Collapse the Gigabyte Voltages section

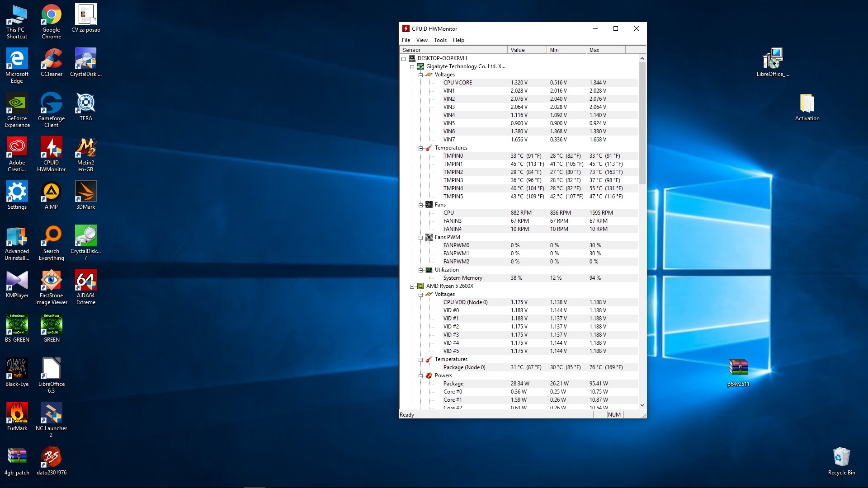click(x=421, y=75)
